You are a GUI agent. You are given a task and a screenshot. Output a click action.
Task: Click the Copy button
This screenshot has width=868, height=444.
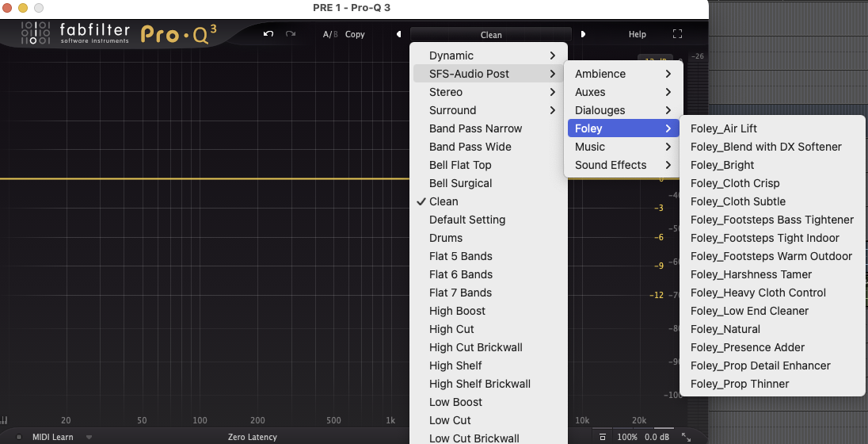(x=355, y=35)
